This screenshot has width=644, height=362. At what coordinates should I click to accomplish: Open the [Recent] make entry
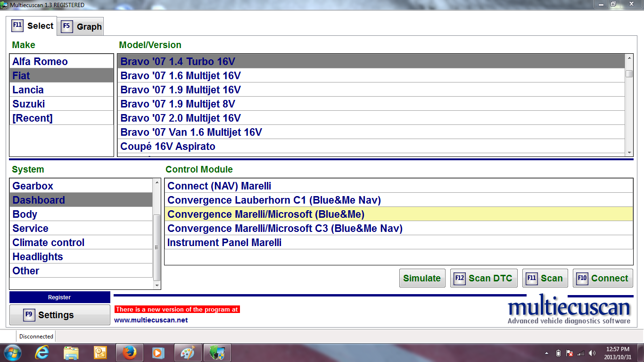coord(62,118)
